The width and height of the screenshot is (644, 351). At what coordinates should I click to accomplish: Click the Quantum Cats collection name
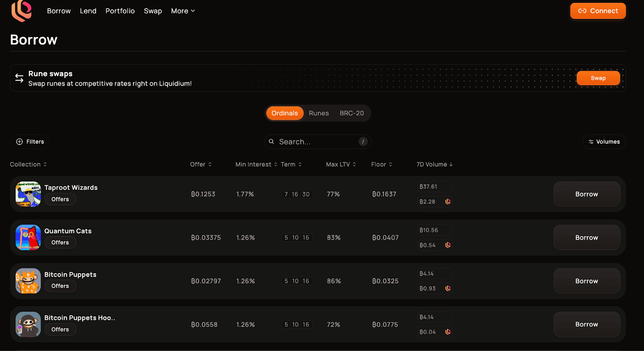[x=68, y=231]
